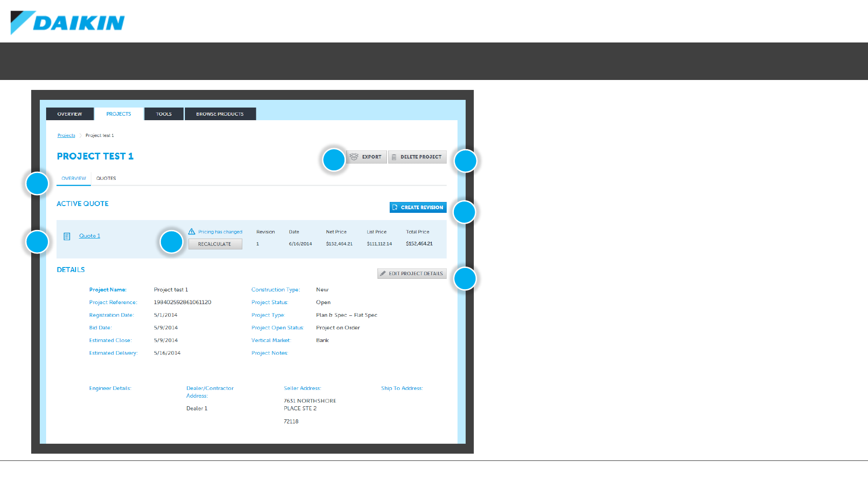Click the pricing warning triangle icon

click(192, 231)
